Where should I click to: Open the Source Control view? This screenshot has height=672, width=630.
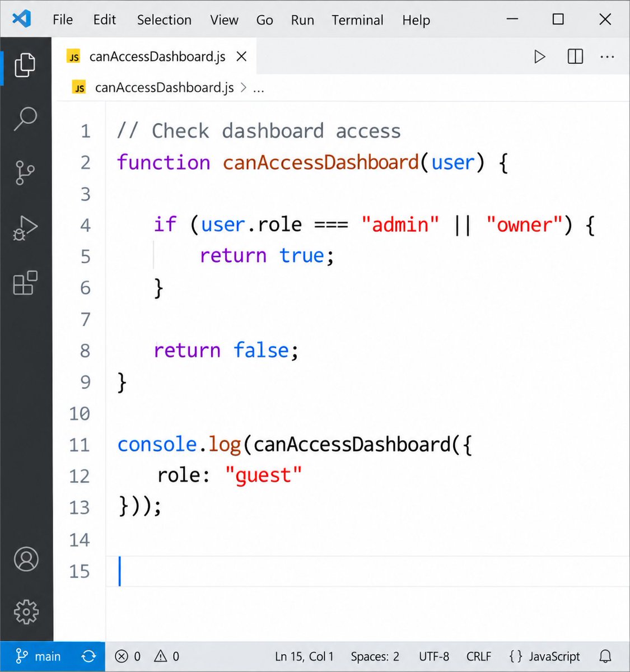click(x=25, y=173)
